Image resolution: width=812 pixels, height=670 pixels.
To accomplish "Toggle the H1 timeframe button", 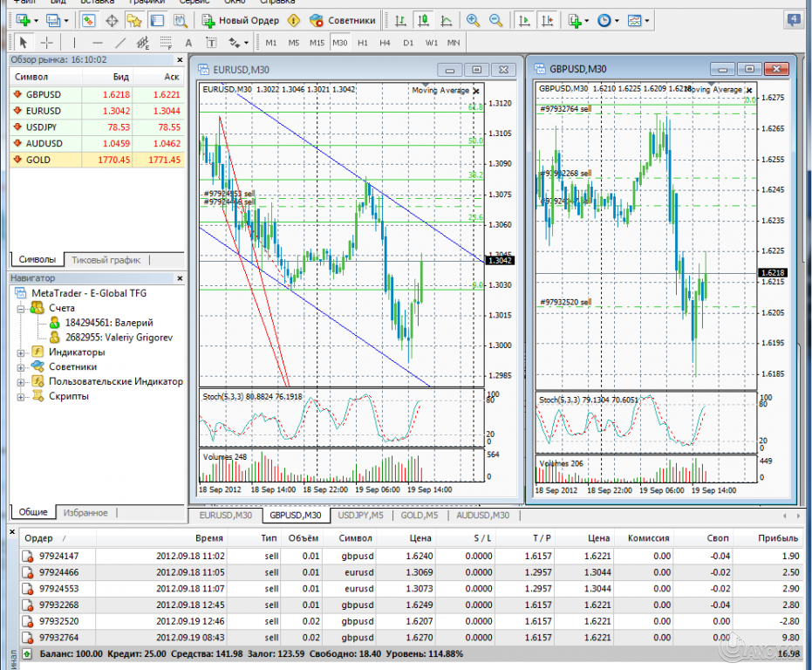I will pos(363,42).
